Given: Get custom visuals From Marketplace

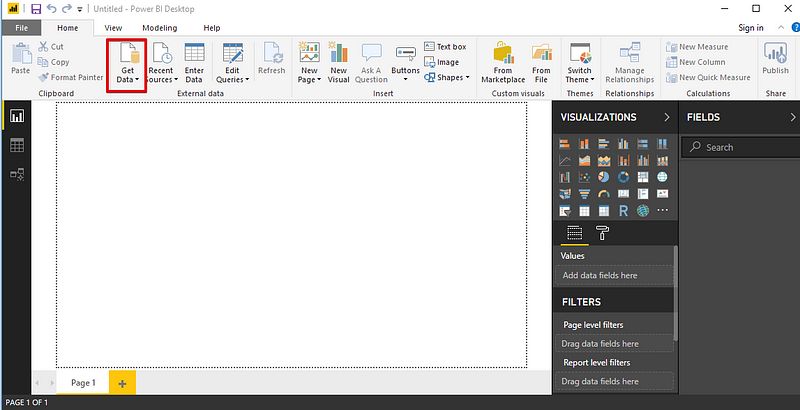Looking at the screenshot, I should coord(503,63).
